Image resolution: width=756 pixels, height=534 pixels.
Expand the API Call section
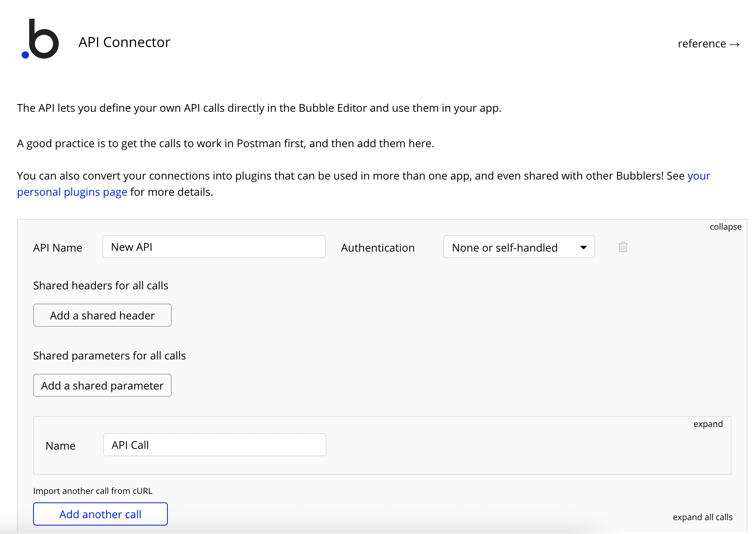click(x=707, y=424)
